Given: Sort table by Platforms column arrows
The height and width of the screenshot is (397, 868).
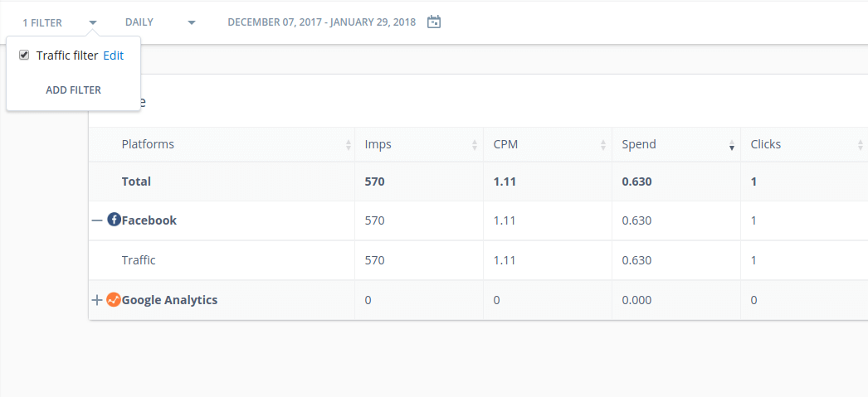Looking at the screenshot, I should coord(348,145).
